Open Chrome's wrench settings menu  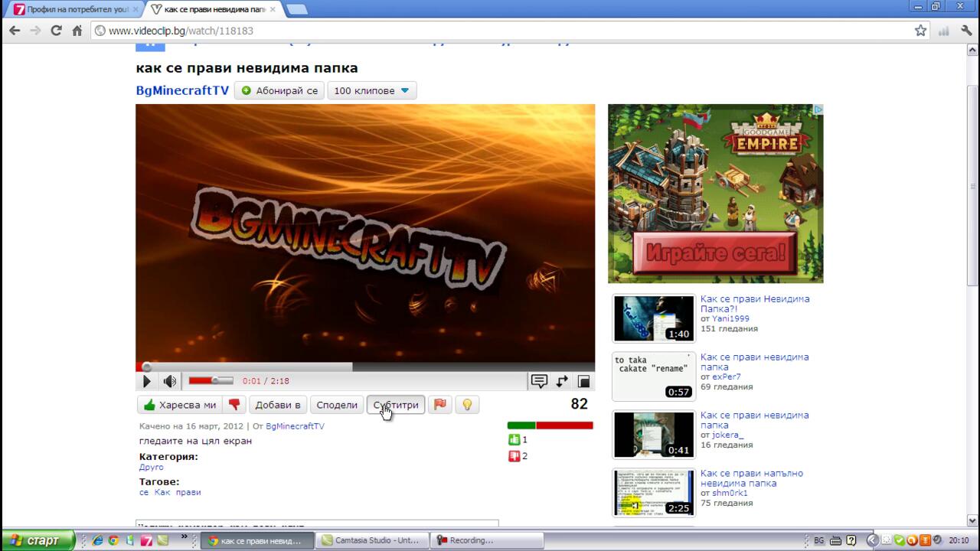coord(966,31)
